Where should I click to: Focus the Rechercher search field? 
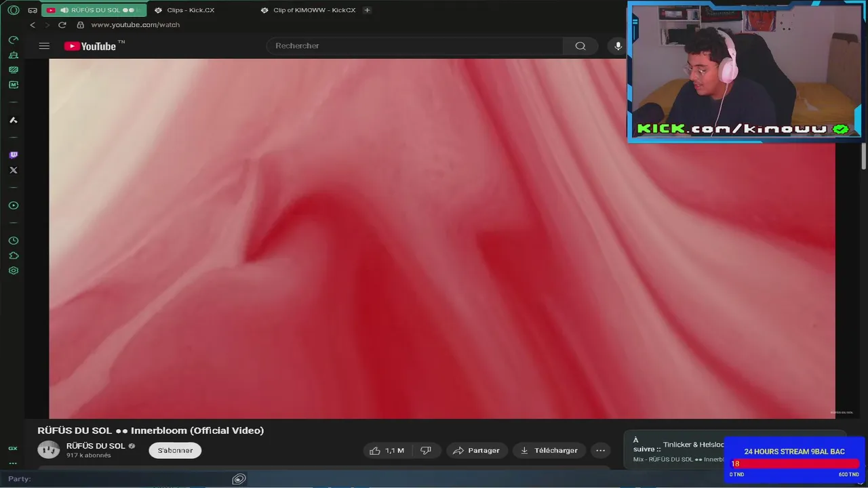tap(415, 46)
